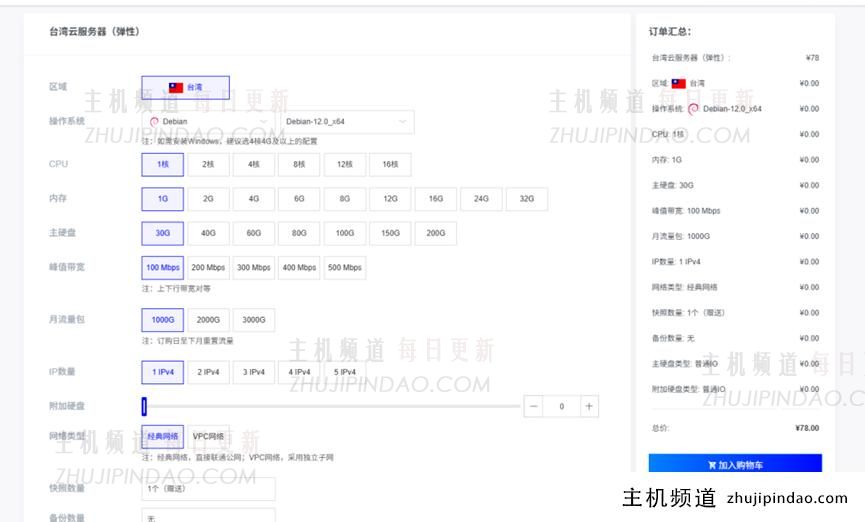The width and height of the screenshot is (865, 522).
Task: Open the backup count field showing 无
Action: [x=209, y=515]
